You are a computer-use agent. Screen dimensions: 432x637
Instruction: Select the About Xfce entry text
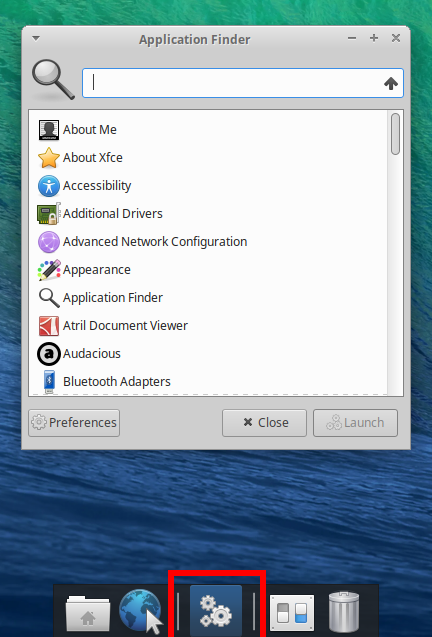click(93, 158)
